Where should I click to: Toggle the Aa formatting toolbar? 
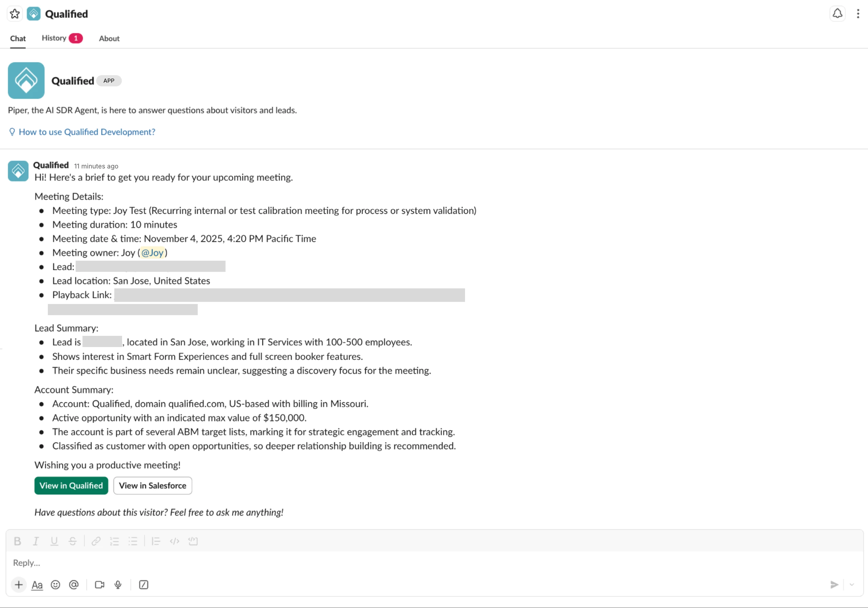(x=37, y=585)
